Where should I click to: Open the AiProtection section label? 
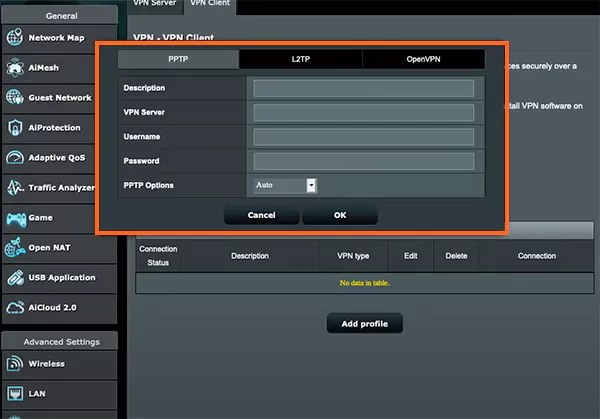54,127
